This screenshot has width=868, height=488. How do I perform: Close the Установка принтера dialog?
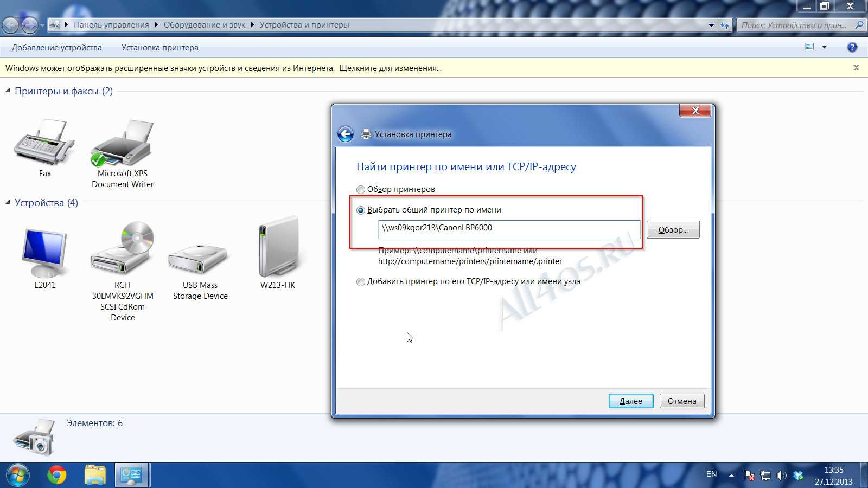(x=695, y=110)
